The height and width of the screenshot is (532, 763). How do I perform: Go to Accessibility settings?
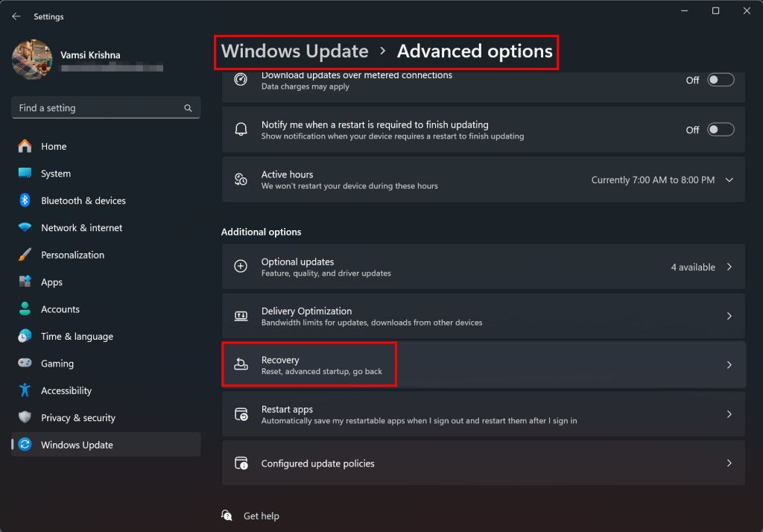(106, 390)
